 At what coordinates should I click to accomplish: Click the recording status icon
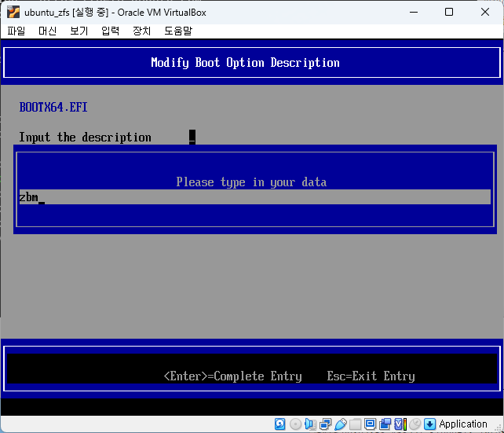385,424
